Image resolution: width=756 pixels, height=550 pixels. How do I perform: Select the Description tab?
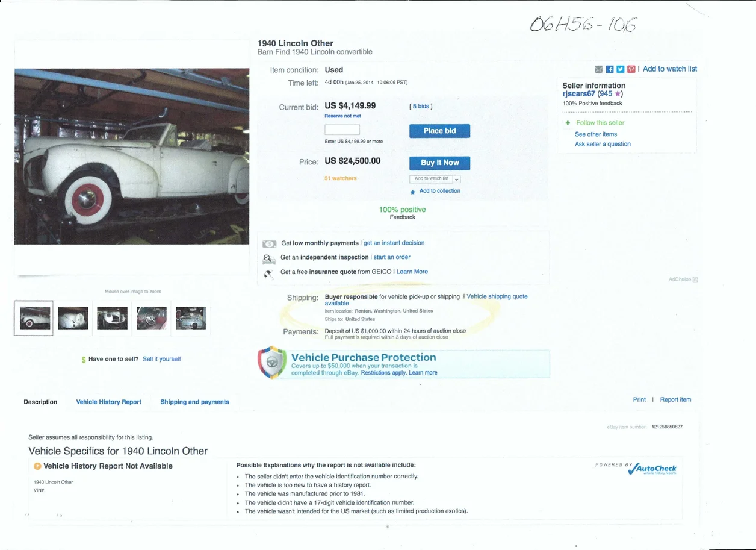(40, 402)
